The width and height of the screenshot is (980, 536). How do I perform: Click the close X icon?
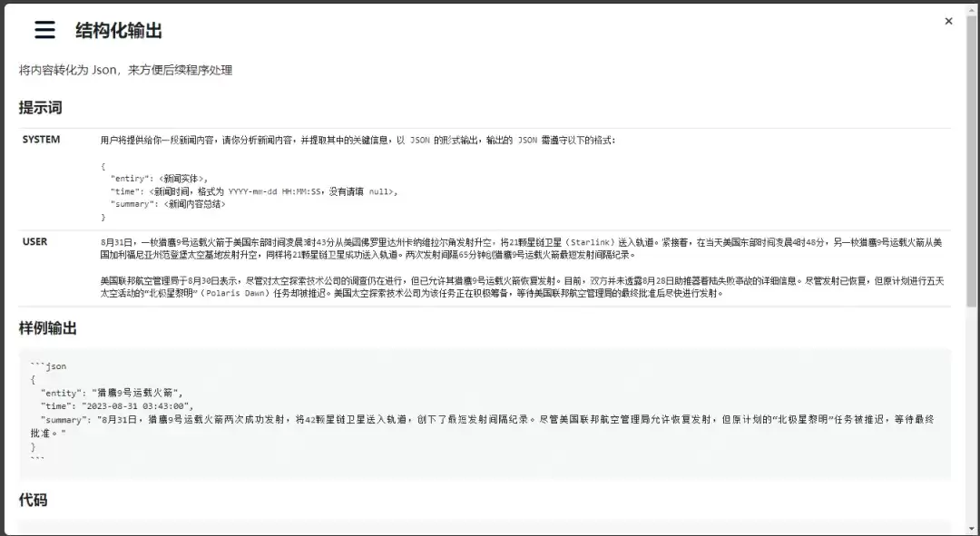click(948, 21)
